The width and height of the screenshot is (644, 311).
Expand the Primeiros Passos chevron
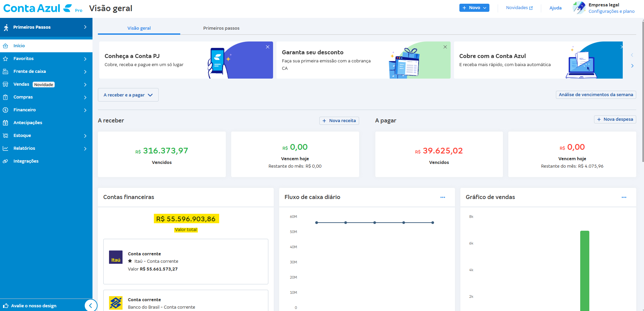85,27
